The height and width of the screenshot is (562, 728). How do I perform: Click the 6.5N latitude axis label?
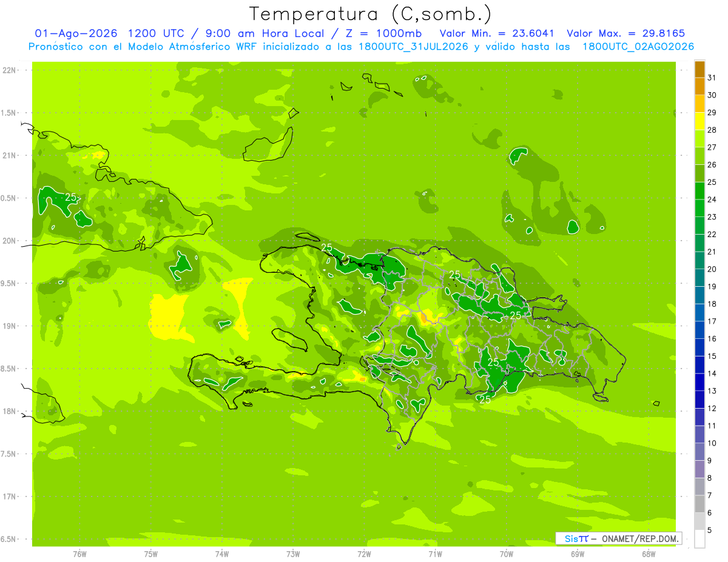tap(9, 539)
